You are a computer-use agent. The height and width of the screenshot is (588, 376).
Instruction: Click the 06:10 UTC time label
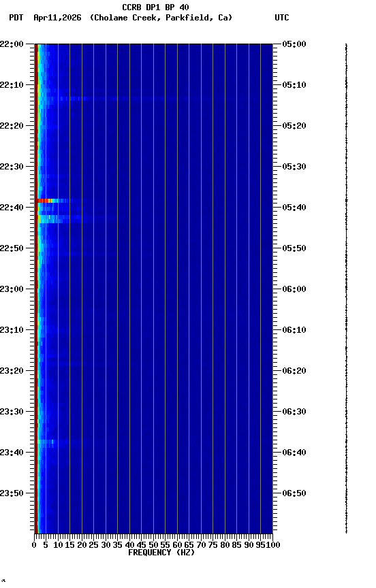(294, 330)
